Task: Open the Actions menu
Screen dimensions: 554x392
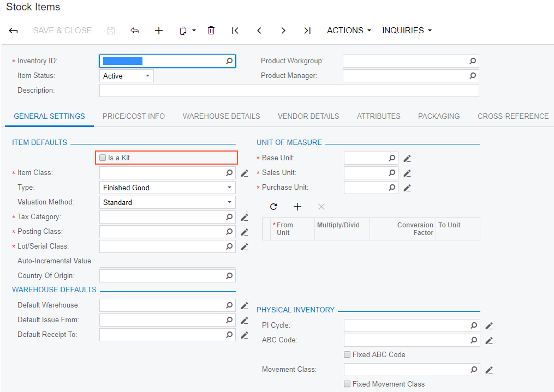Action: pyautogui.click(x=349, y=31)
